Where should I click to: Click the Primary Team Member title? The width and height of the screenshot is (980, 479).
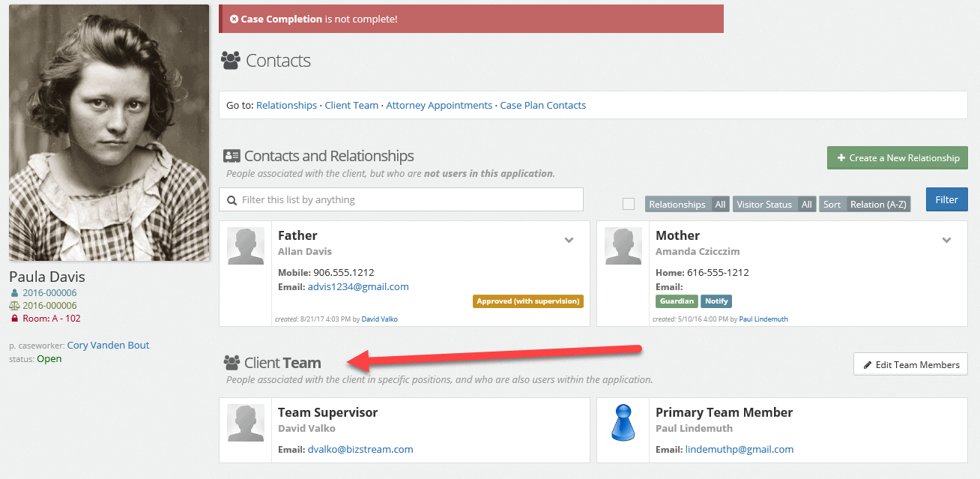[724, 412]
